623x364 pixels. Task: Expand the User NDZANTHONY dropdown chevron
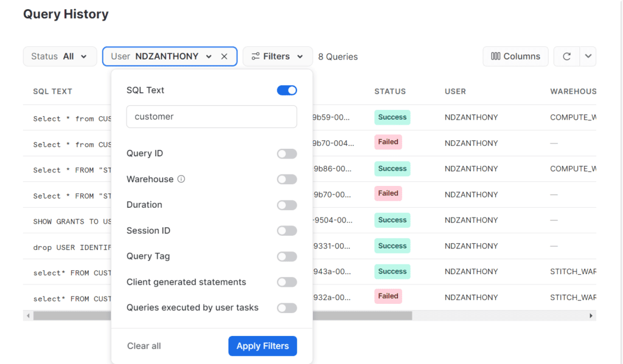click(x=209, y=57)
